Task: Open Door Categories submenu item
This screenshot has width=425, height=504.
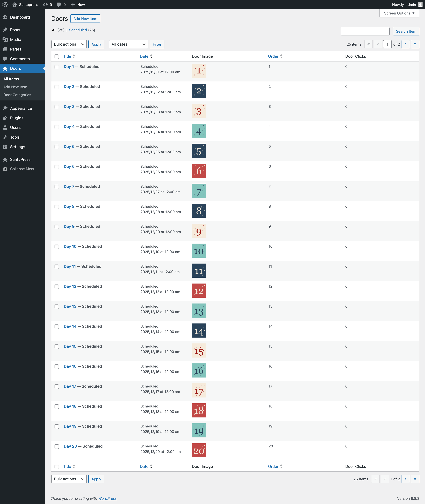Action: [x=17, y=95]
